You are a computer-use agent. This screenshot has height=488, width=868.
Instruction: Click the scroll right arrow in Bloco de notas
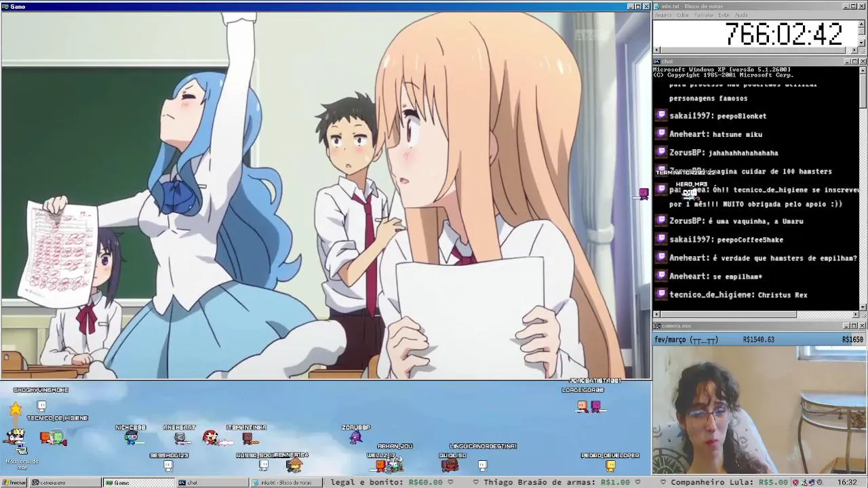pyautogui.click(x=855, y=49)
